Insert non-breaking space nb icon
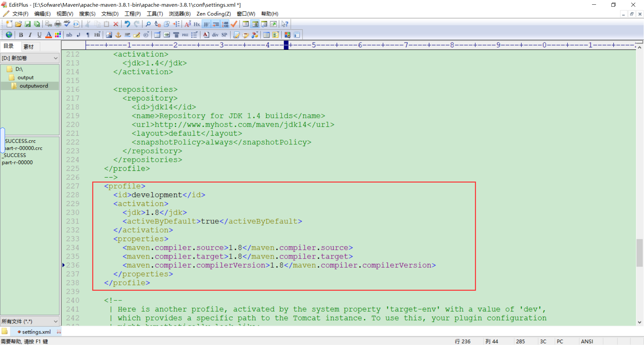Screen dimensions: 644x345 coord(69,35)
